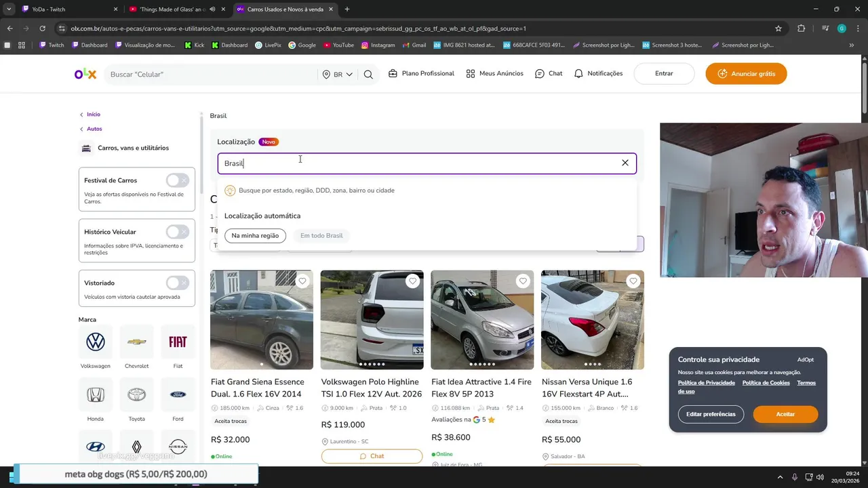Open the Twitch bookmark
The width and height of the screenshot is (868, 488).
click(52, 45)
